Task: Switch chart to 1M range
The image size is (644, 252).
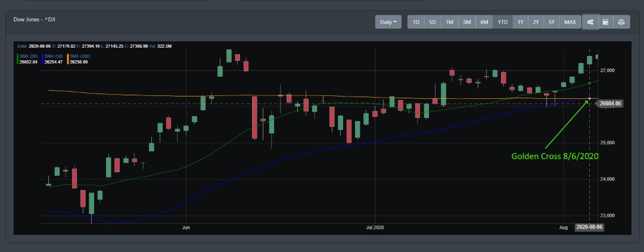Action: (x=450, y=22)
